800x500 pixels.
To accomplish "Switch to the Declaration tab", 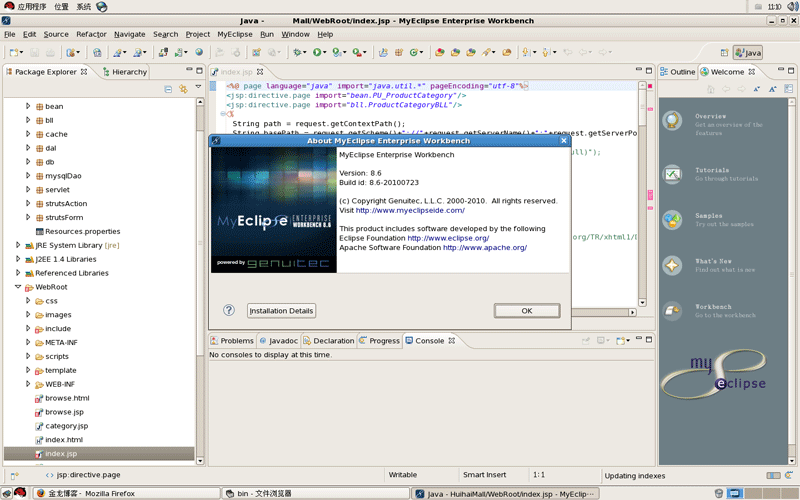I will click(328, 341).
